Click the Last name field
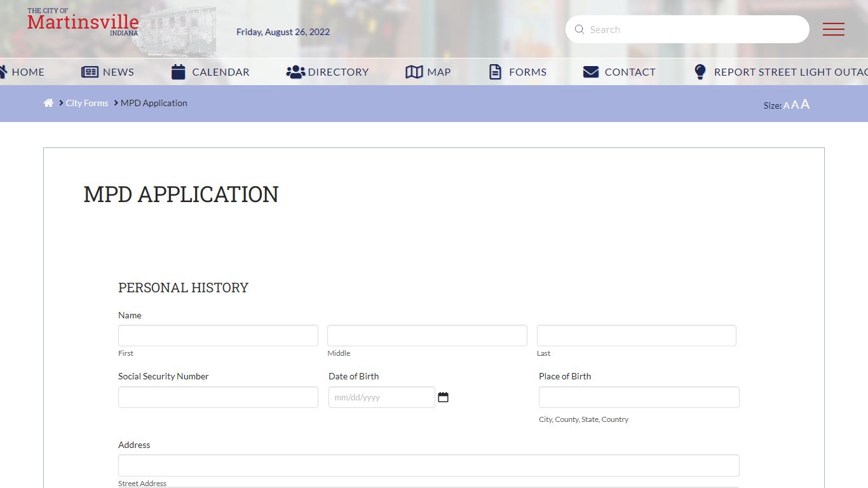The width and height of the screenshot is (868, 488). coord(637,335)
